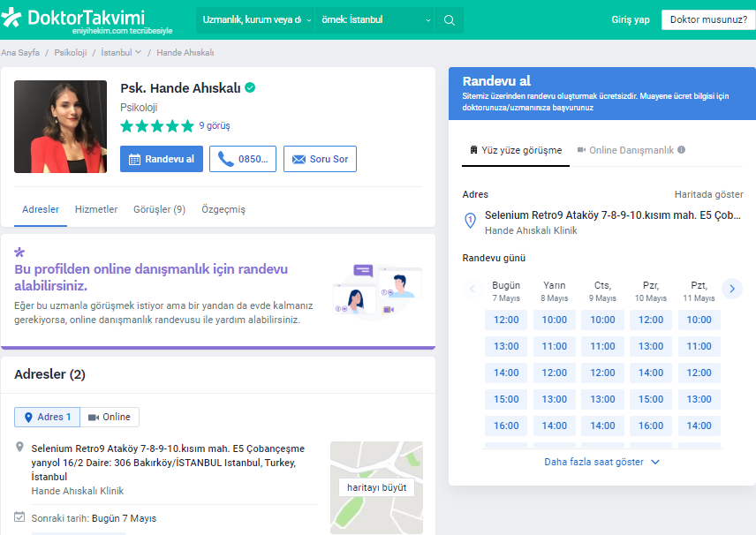Click the previous days left arrow
The width and height of the screenshot is (756, 535).
472,289
